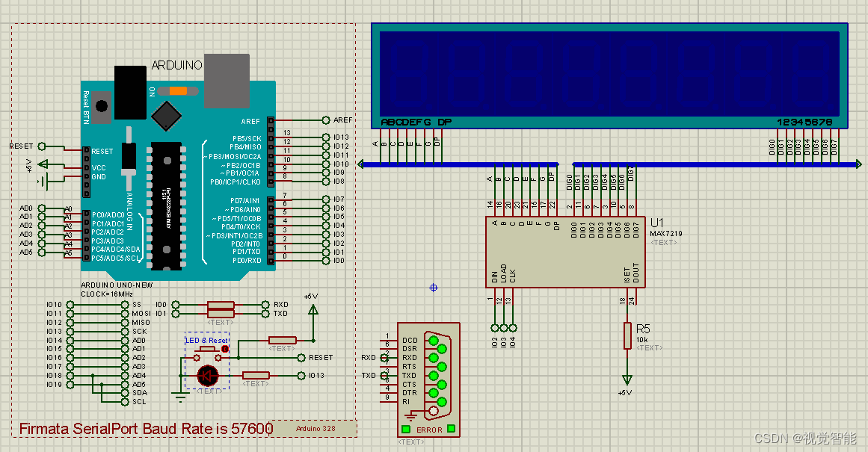Click the 'ARDUINO UNO-NEW' text
The width and height of the screenshot is (868, 452).
[117, 285]
